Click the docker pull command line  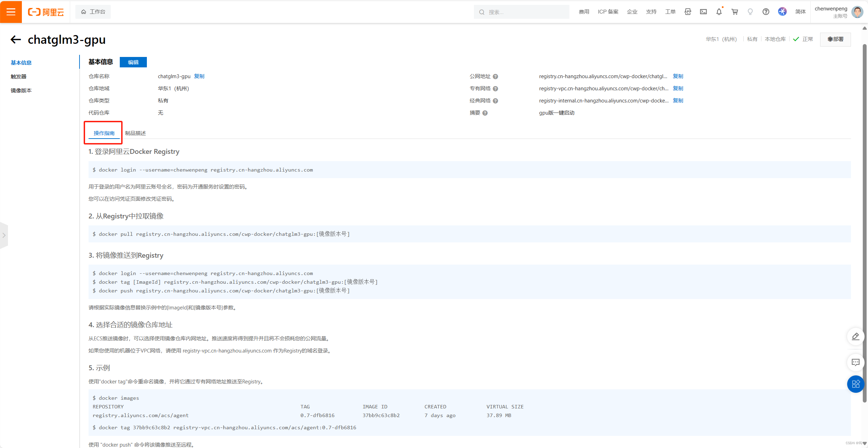[221, 234]
